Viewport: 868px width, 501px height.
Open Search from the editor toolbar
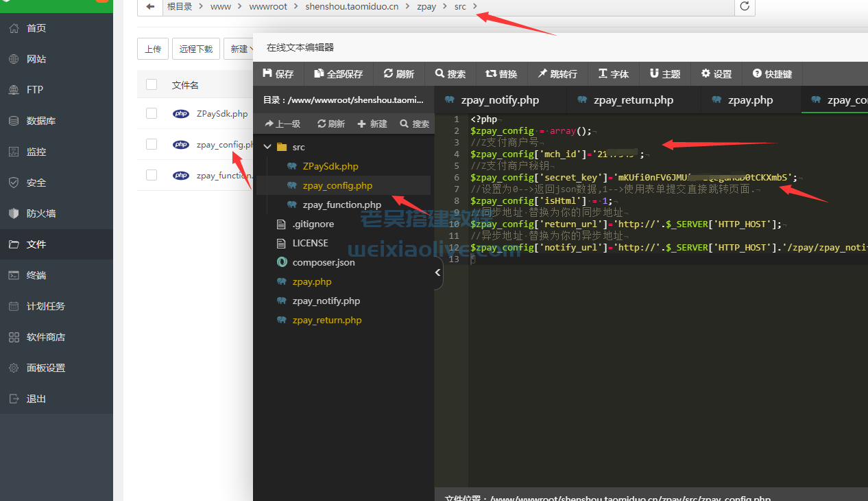click(x=439, y=73)
